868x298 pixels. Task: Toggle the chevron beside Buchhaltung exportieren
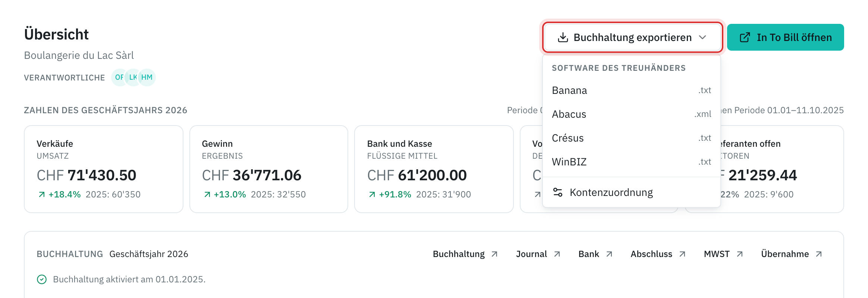[x=703, y=37]
